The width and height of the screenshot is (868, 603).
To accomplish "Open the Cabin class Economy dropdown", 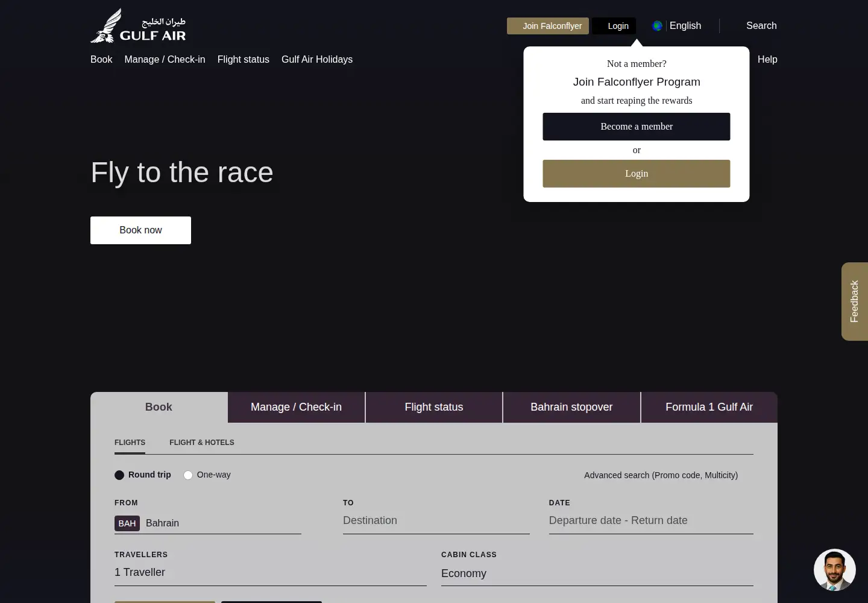I will (597, 573).
